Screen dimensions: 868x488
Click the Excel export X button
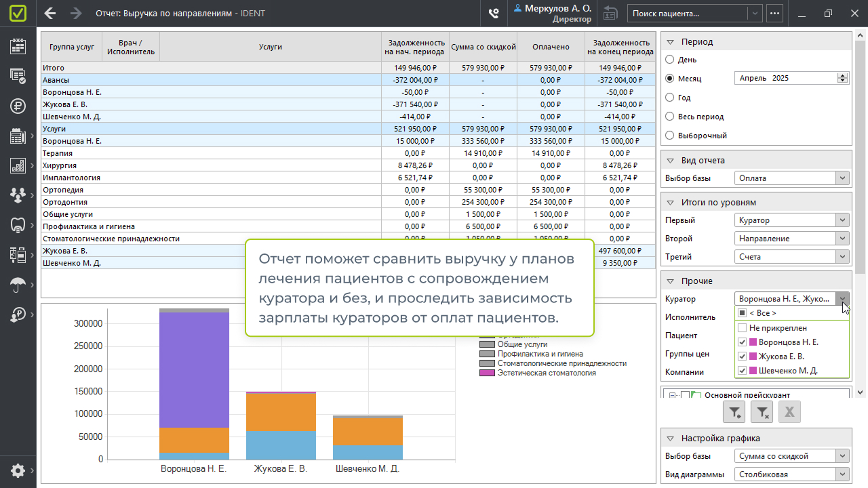[789, 411]
